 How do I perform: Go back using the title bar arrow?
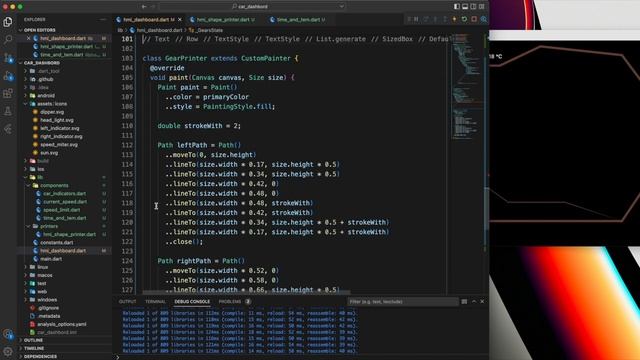pyautogui.click(x=144, y=7)
